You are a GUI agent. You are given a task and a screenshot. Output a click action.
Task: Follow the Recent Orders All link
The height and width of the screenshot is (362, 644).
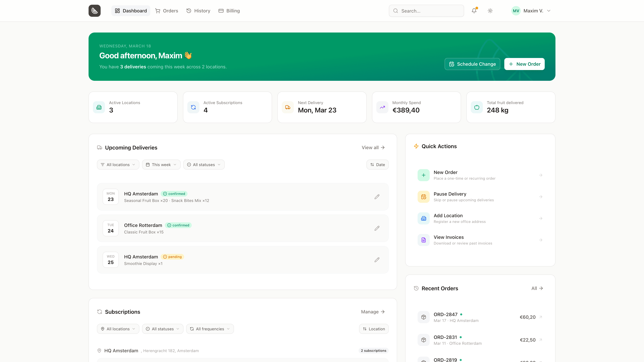(537, 288)
